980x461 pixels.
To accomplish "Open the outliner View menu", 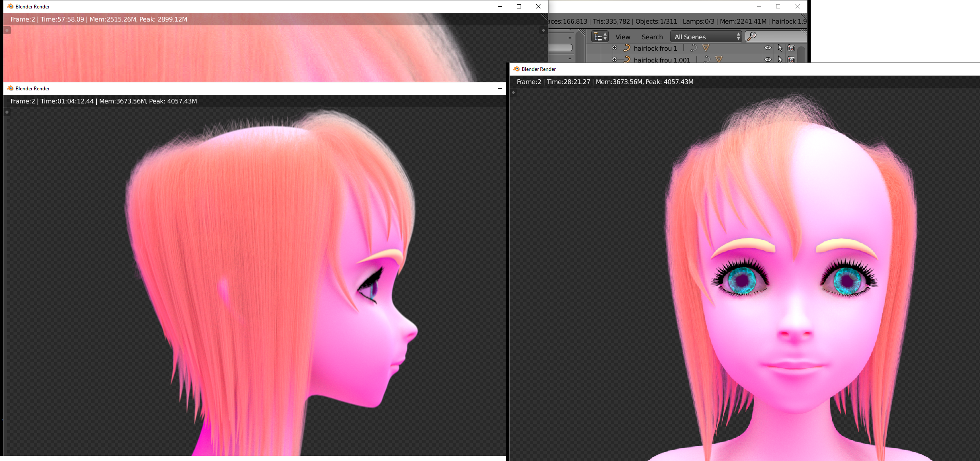I will pyautogui.click(x=623, y=37).
